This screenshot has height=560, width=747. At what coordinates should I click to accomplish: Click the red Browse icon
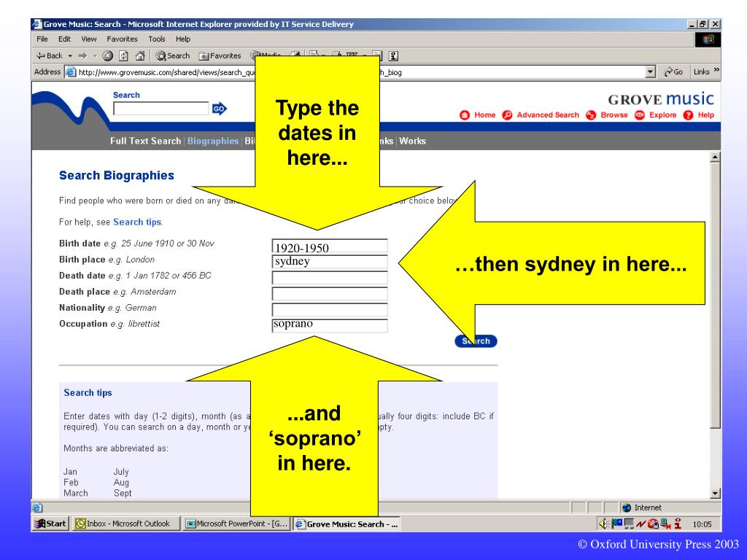coord(591,115)
